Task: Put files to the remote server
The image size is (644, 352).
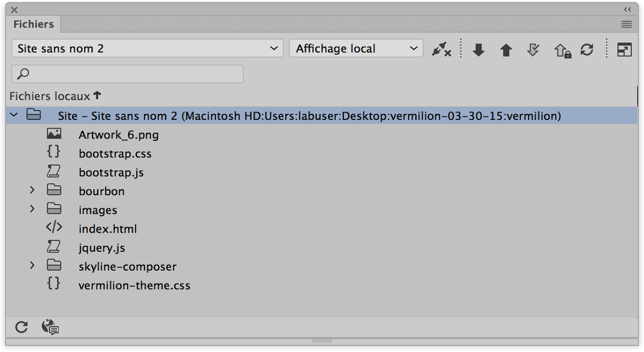Action: click(506, 50)
